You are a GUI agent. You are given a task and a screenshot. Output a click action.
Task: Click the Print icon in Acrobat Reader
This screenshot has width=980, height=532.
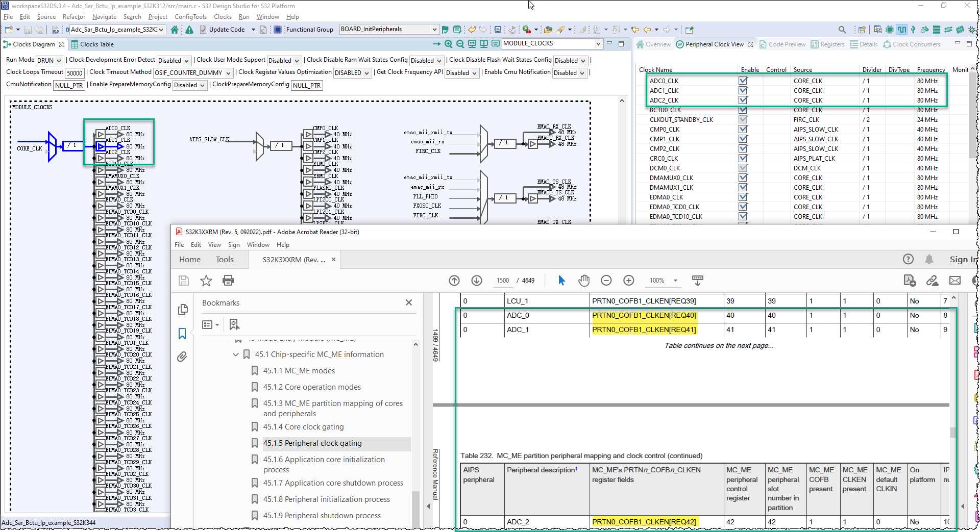228,280
